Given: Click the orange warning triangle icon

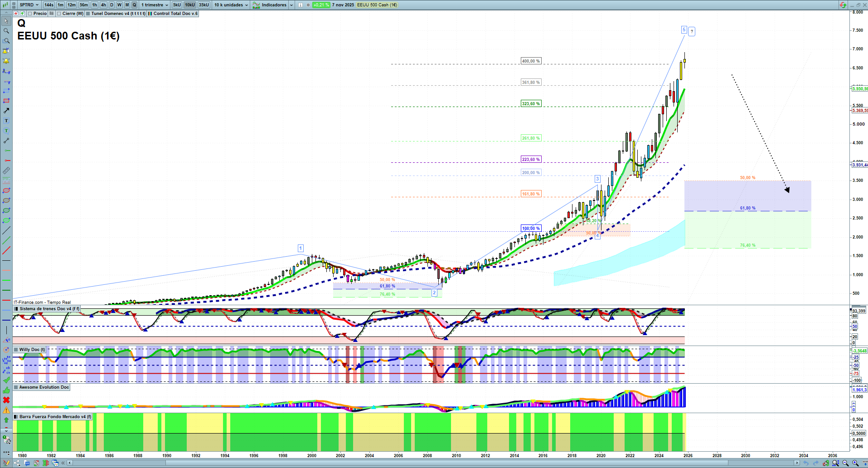Looking at the screenshot, I should click(x=6, y=410).
